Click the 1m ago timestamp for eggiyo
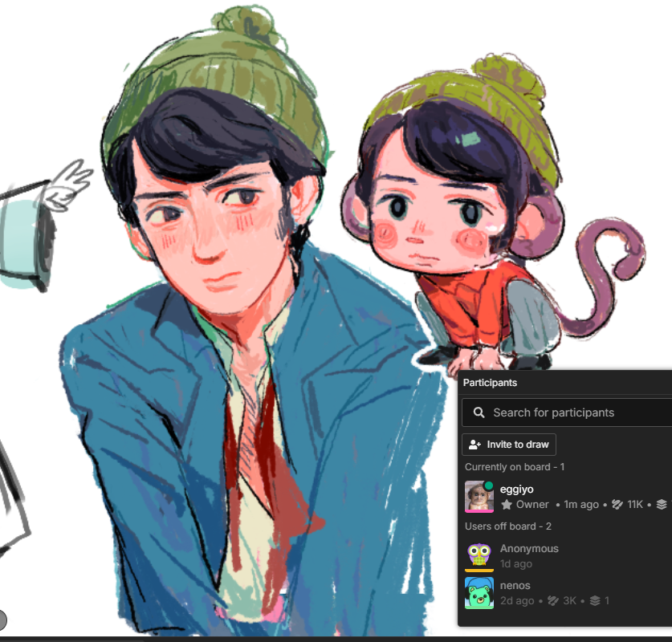Viewport: 672px width, 642px height. click(x=581, y=505)
